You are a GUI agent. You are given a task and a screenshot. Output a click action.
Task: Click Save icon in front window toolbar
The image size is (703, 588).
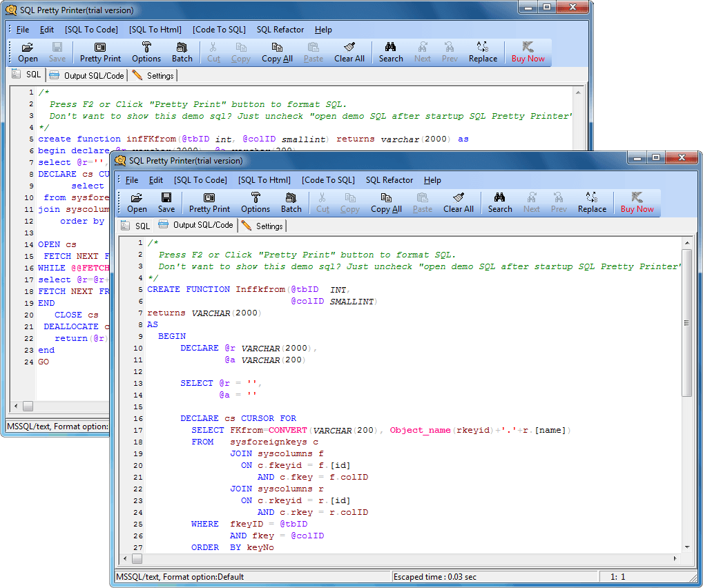[x=166, y=203]
